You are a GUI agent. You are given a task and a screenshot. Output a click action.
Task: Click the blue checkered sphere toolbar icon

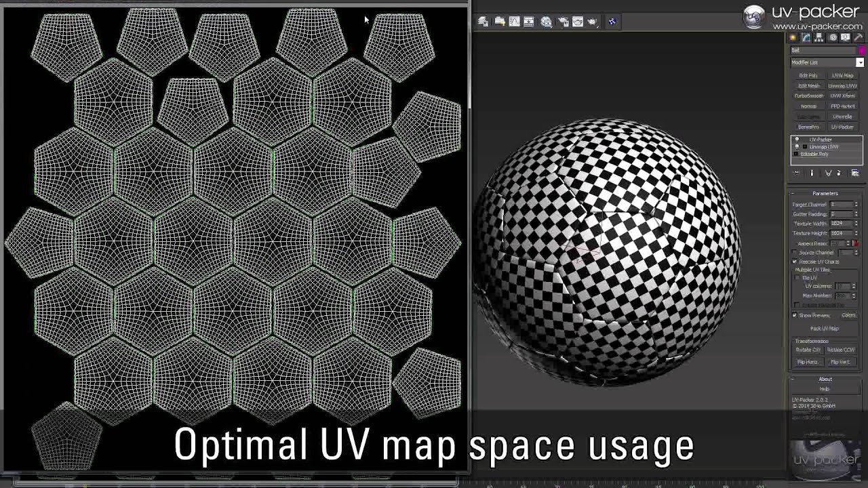tap(612, 22)
